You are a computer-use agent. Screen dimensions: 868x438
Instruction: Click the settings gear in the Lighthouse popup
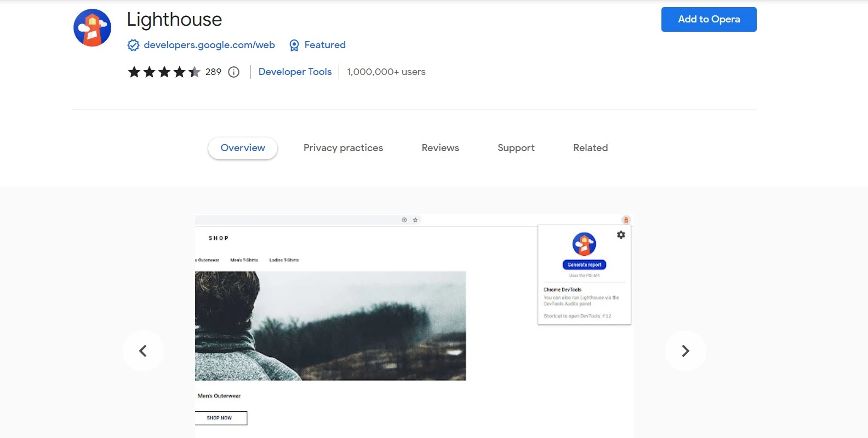621,235
